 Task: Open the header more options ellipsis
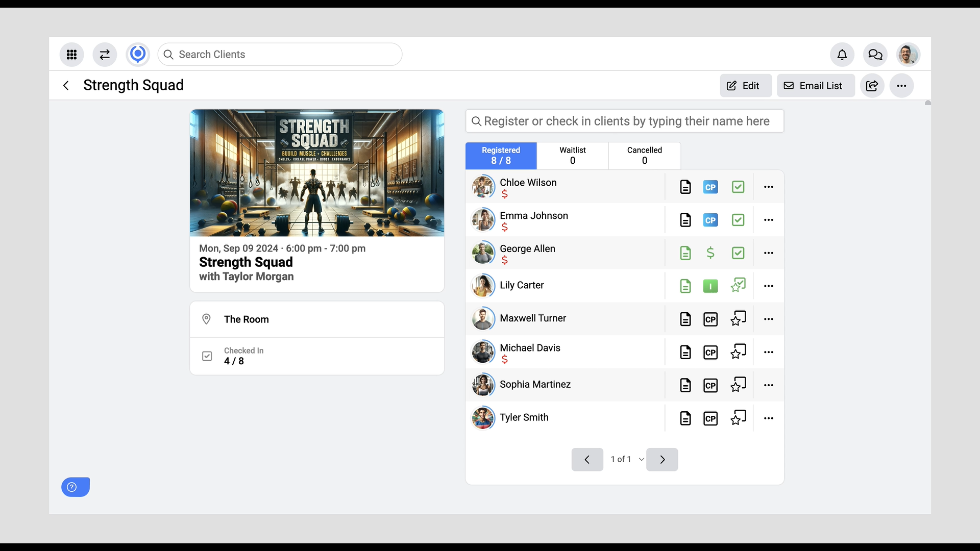pyautogui.click(x=902, y=86)
